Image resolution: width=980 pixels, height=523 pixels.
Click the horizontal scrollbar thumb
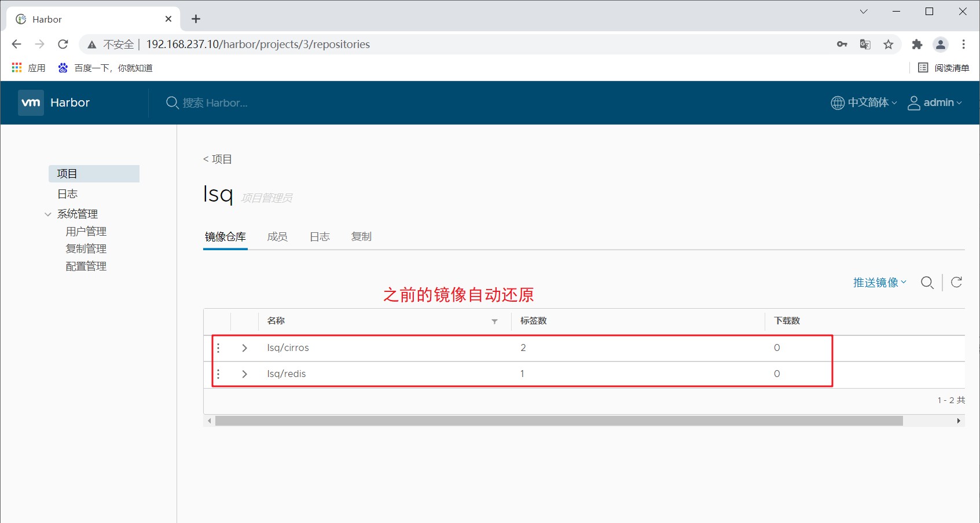coord(559,421)
